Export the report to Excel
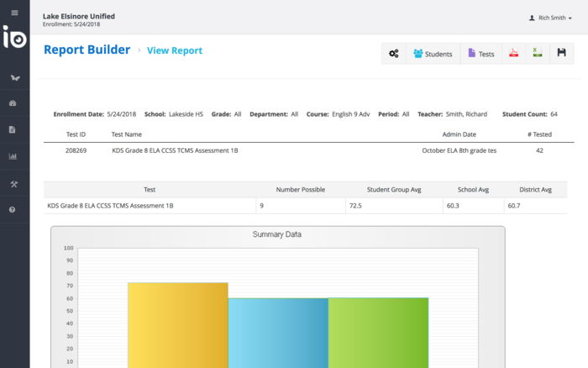588x368 pixels. pyautogui.click(x=536, y=54)
